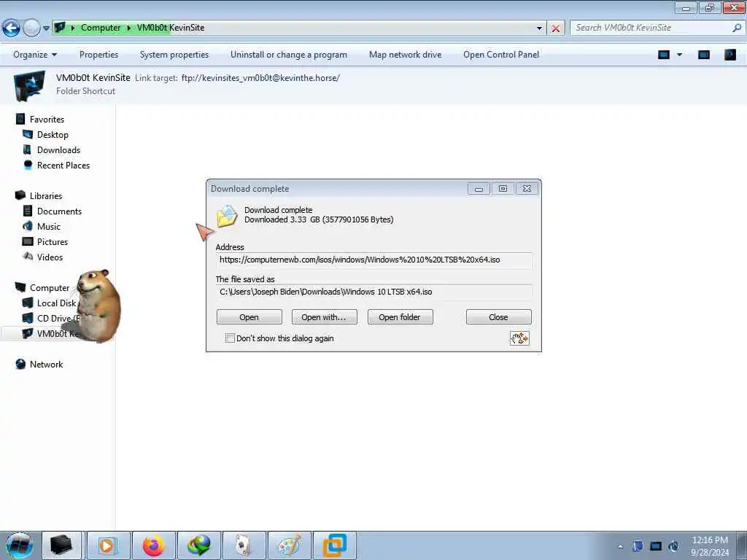Click the large VM0b0t KevinSite computer icon
The image size is (747, 560).
pyautogui.click(x=29, y=86)
